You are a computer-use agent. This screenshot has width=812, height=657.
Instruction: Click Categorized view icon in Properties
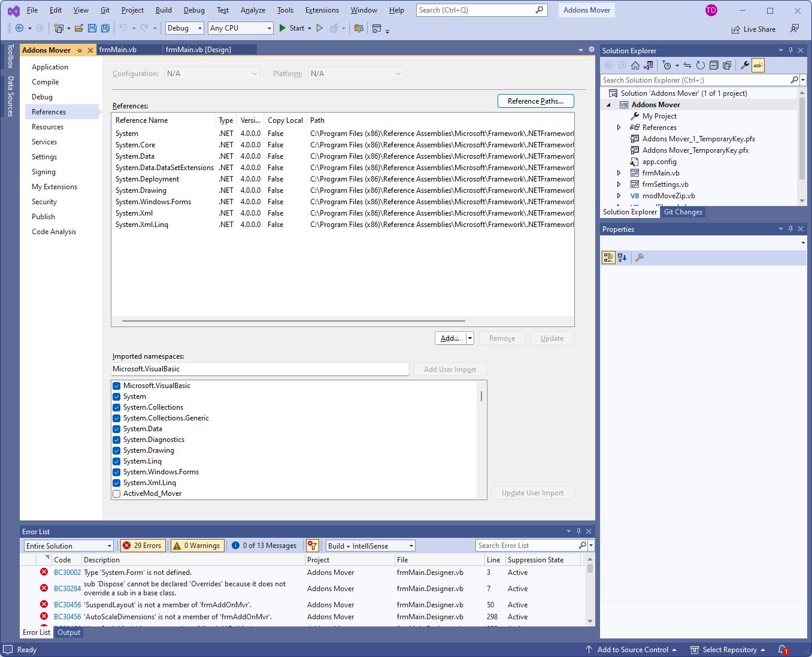tap(608, 258)
